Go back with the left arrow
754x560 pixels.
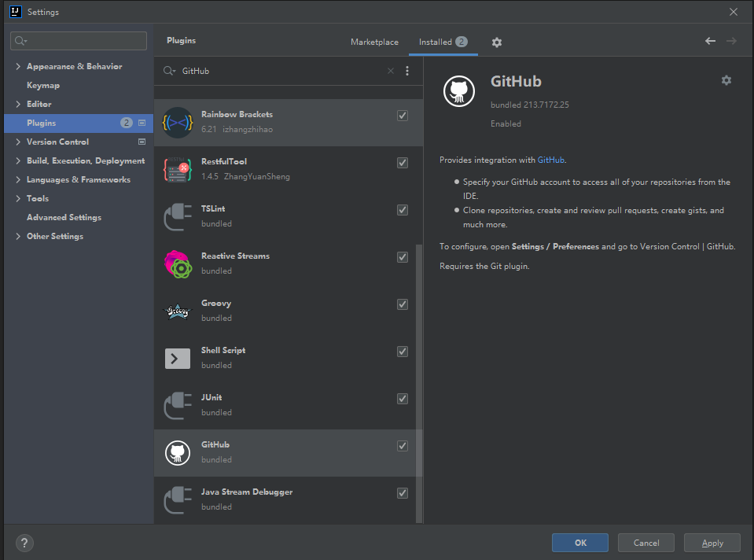coord(710,42)
